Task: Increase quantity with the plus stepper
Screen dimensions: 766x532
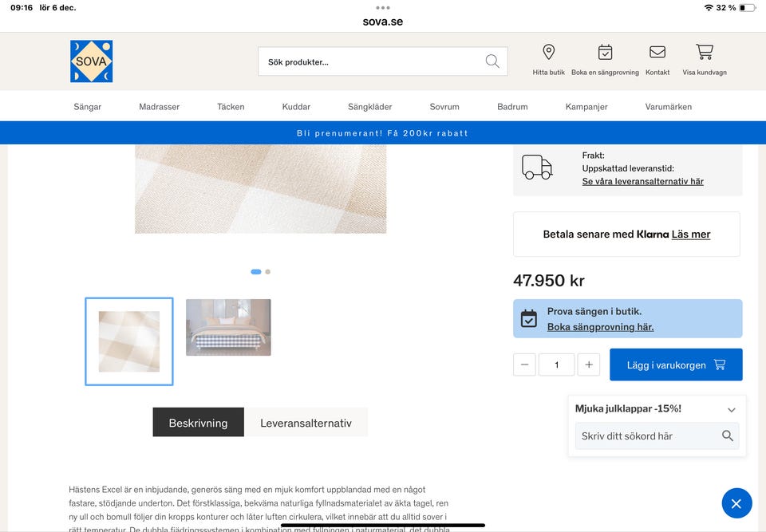Action: pyautogui.click(x=589, y=364)
